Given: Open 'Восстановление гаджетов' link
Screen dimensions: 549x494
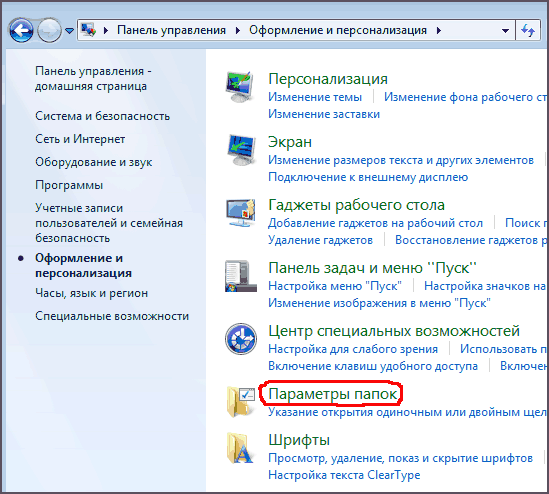Looking at the screenshot, I should tap(471, 240).
